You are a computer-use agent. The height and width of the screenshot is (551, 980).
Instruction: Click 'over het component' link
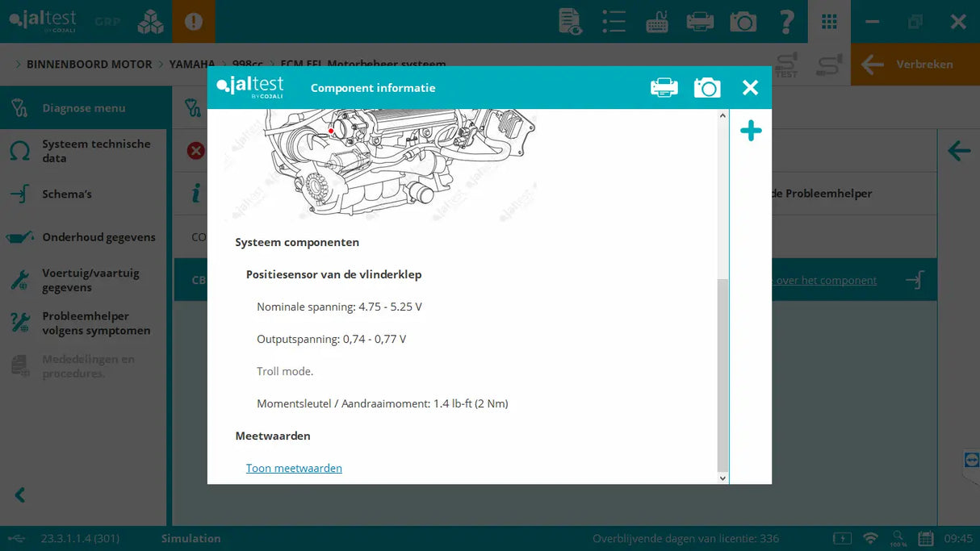(x=824, y=281)
